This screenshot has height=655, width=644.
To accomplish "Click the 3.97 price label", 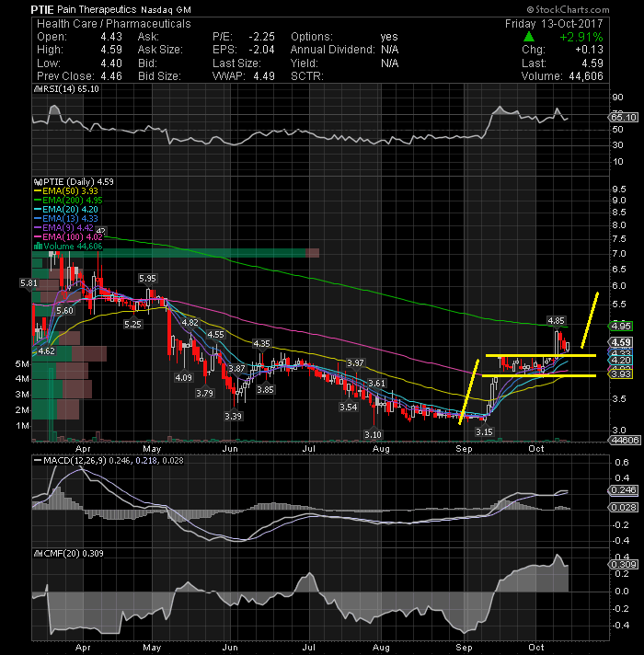I will click(x=355, y=363).
